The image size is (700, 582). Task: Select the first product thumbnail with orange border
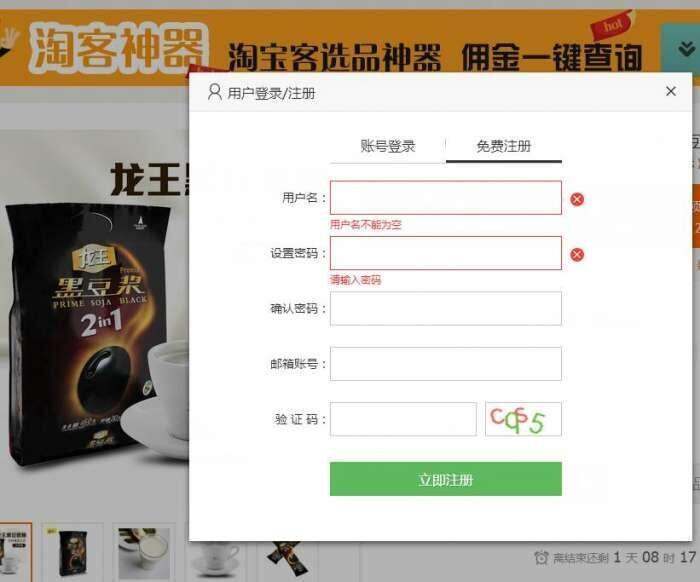point(15,552)
